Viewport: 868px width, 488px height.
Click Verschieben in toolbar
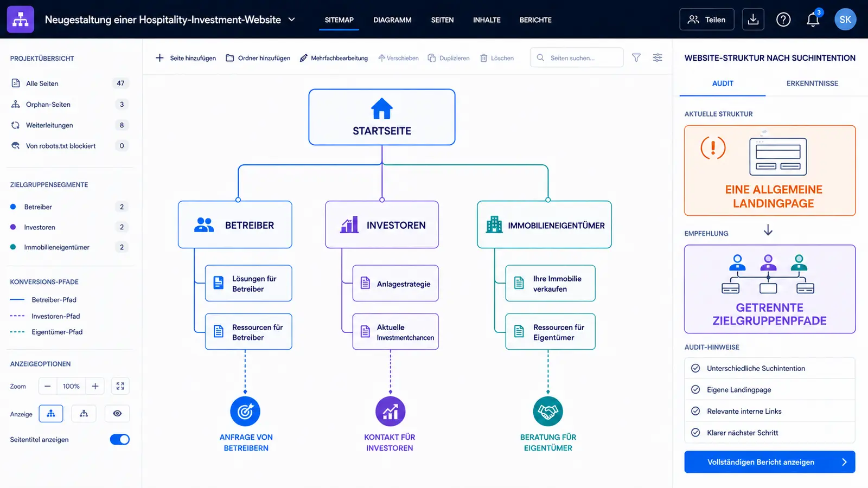[x=398, y=58]
